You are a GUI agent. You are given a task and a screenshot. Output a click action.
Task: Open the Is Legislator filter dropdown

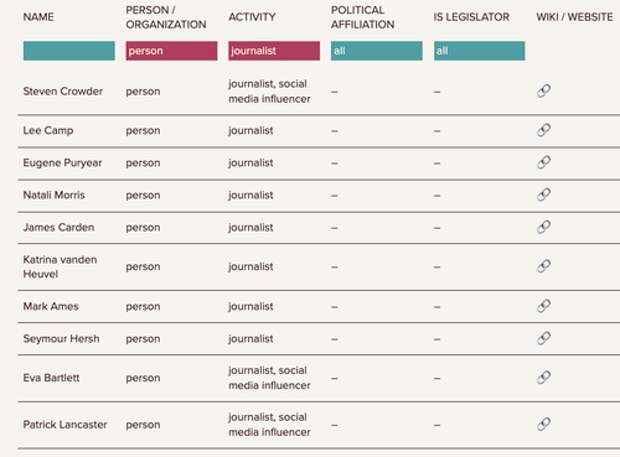point(479,51)
